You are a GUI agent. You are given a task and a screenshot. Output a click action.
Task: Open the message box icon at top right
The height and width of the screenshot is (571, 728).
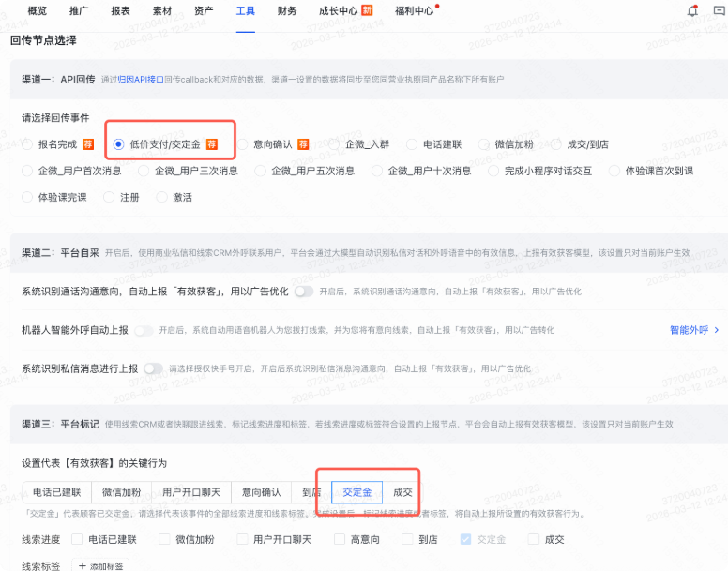point(720,10)
